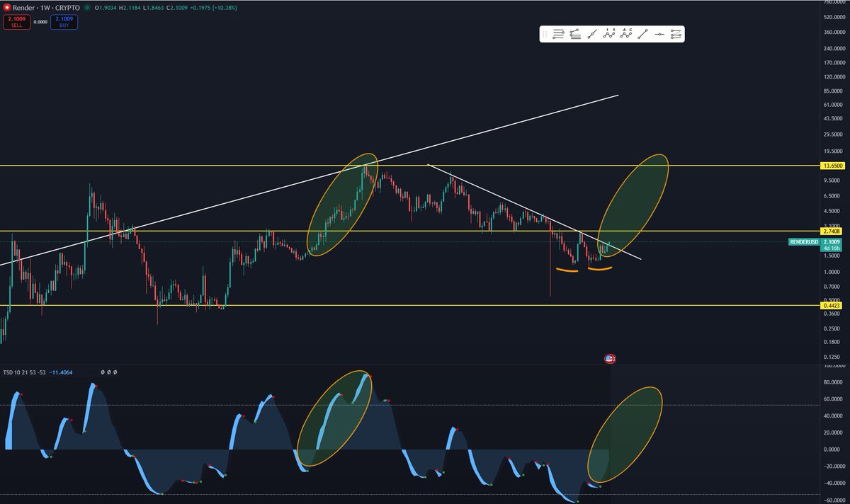Click the Render symbol logo icon
This screenshot has width=850, height=504.
[x=7, y=7]
